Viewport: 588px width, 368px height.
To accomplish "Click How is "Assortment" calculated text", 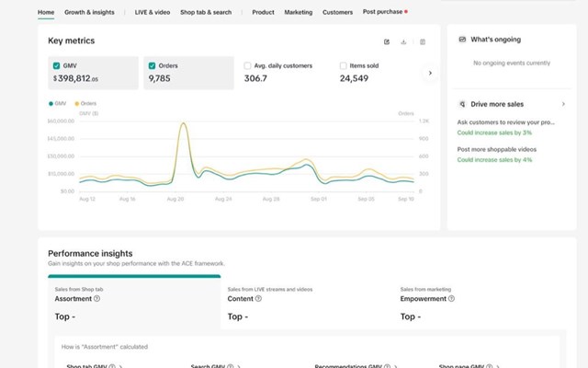I will tap(105, 347).
